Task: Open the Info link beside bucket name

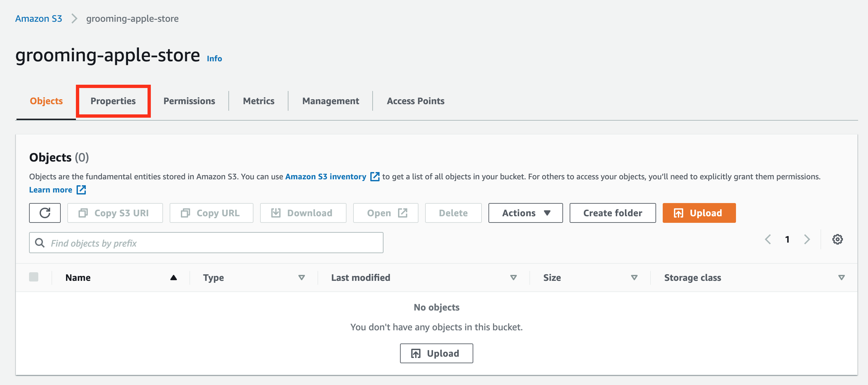Action: pyautogui.click(x=214, y=59)
